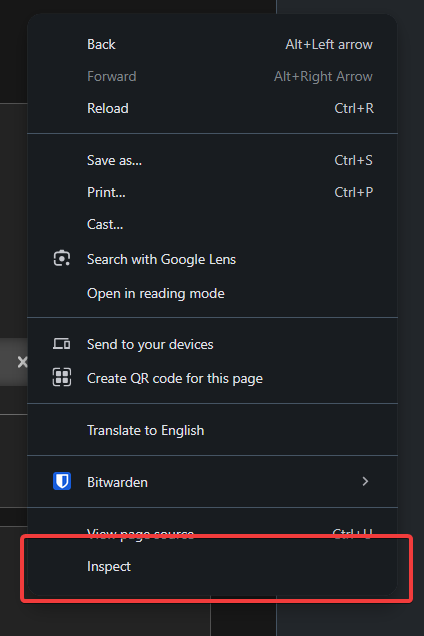Click the Google Lens camera icon
This screenshot has height=636, width=424.
[62, 258]
